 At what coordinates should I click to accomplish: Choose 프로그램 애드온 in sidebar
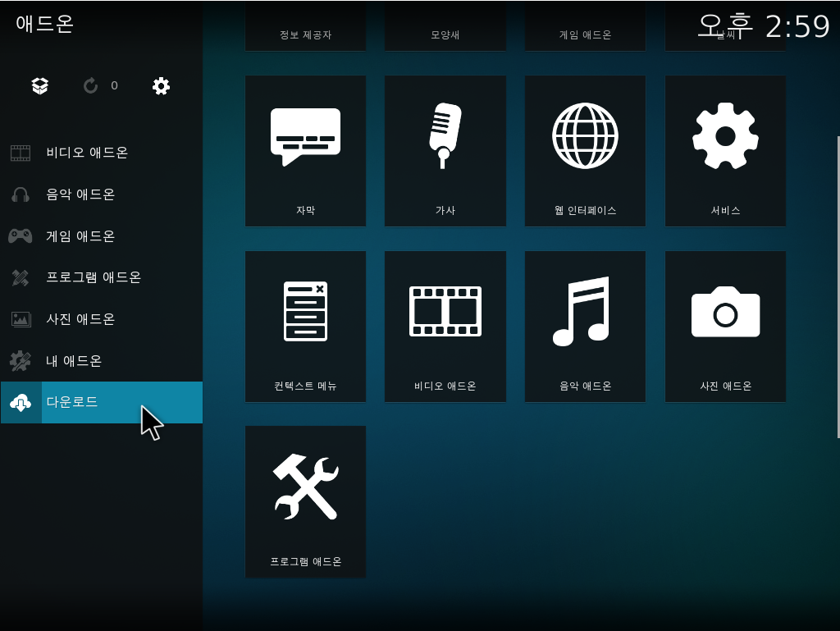[x=94, y=277]
